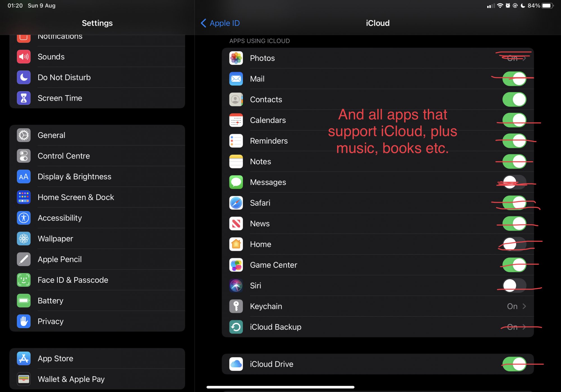Tap the iCloud Drive cloud icon
The width and height of the screenshot is (561, 392).
[x=236, y=364]
